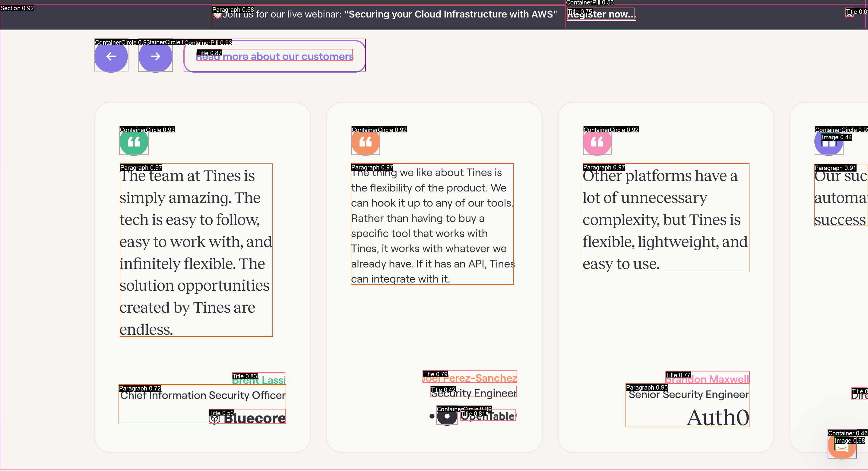Click the Bluecore wordmark text
Viewport: 868px width, 471px height.
pos(255,419)
